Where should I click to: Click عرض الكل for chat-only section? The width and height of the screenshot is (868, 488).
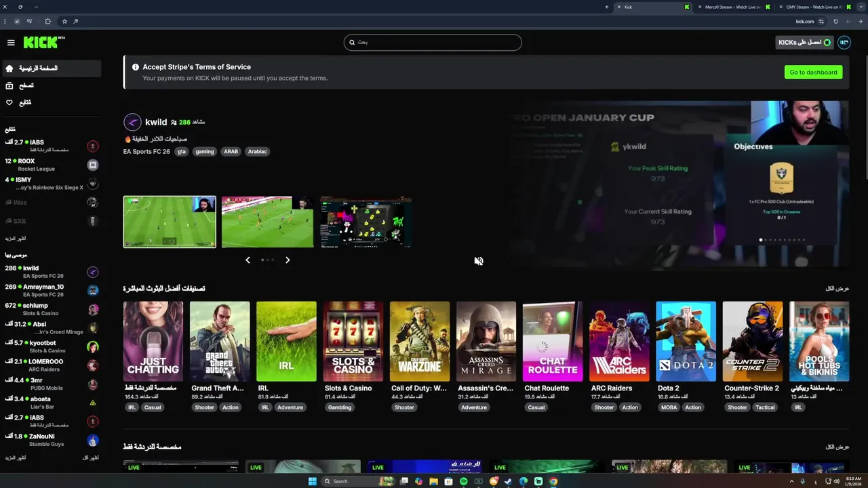tap(837, 447)
